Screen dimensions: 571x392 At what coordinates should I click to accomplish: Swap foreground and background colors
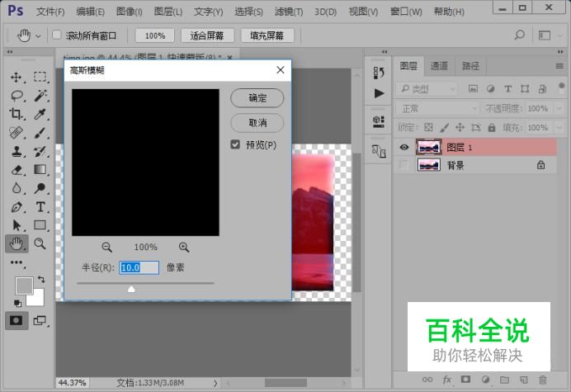(41, 280)
